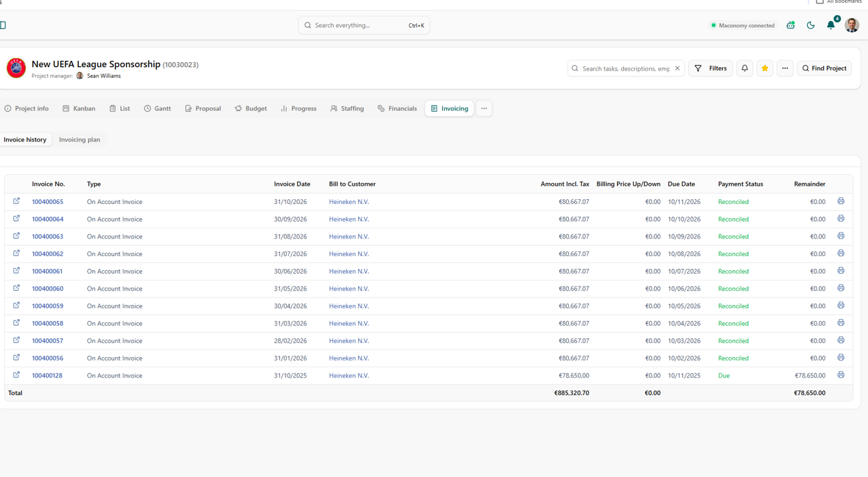Viewport: 868px width, 477px height.
Task: Switch to Staffing tab
Action: coord(347,108)
